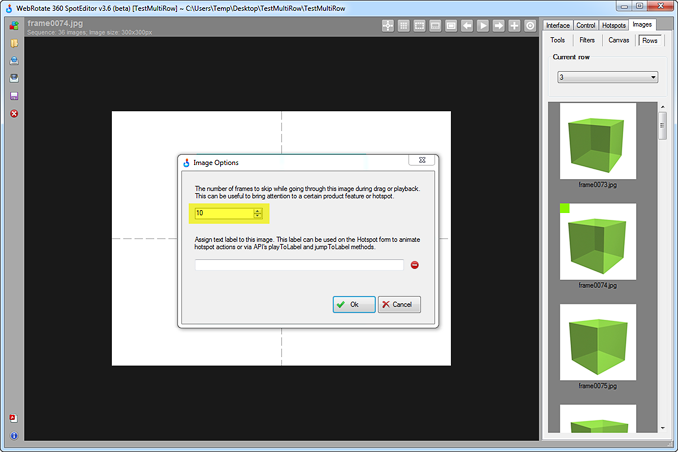Expand the Current row dropdown
This screenshot has height=452, width=678.
(x=608, y=77)
